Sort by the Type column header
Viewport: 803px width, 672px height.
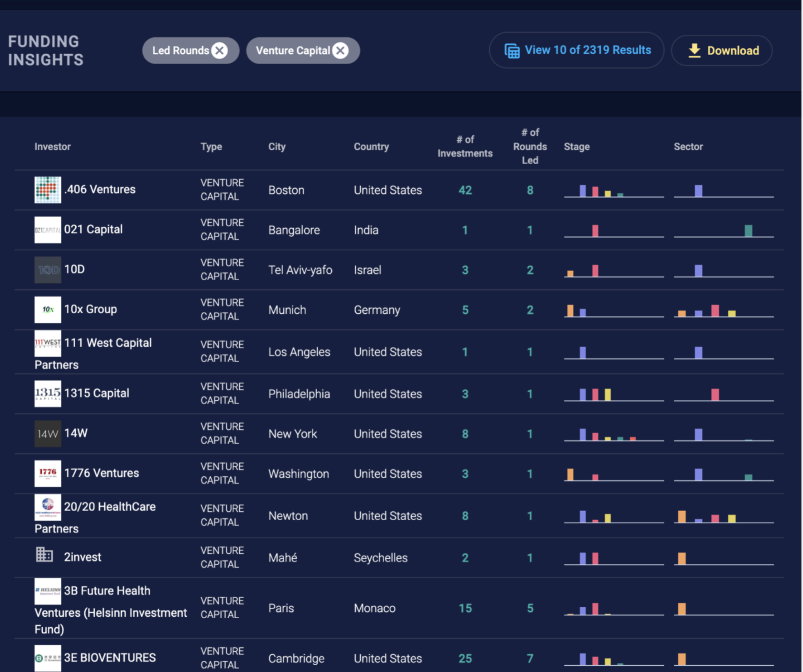click(211, 147)
